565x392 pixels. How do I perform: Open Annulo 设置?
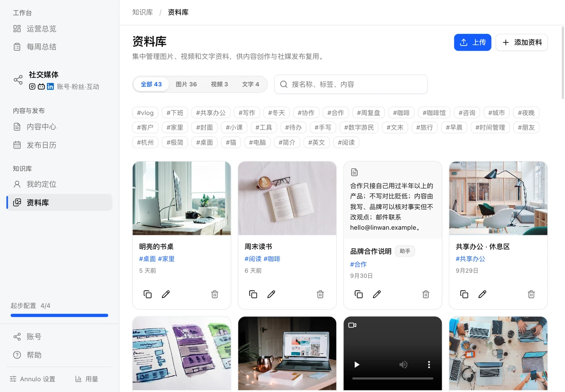(x=33, y=379)
